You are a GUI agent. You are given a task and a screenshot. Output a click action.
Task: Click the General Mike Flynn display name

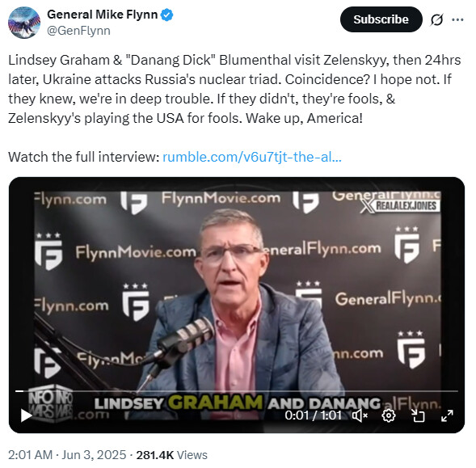pos(103,15)
